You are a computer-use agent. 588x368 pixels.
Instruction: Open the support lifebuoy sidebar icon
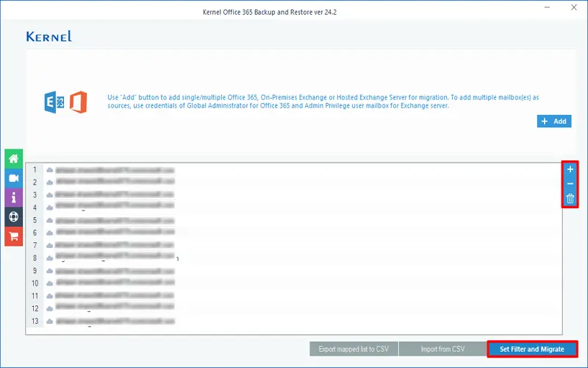coord(13,217)
